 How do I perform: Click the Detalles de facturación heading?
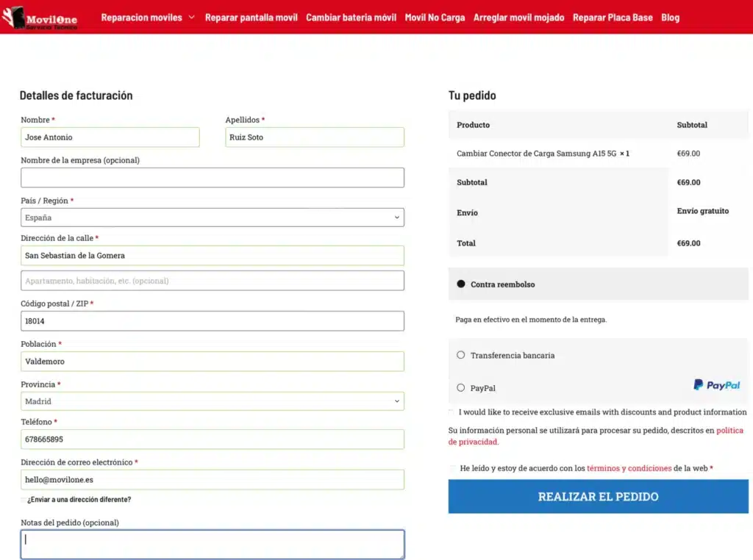click(76, 95)
